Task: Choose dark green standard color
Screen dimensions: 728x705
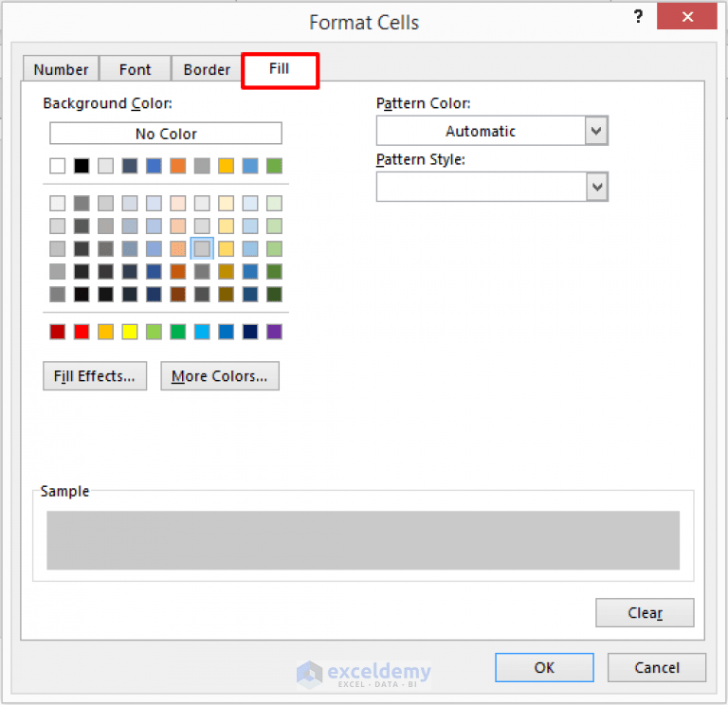Action: (x=178, y=332)
